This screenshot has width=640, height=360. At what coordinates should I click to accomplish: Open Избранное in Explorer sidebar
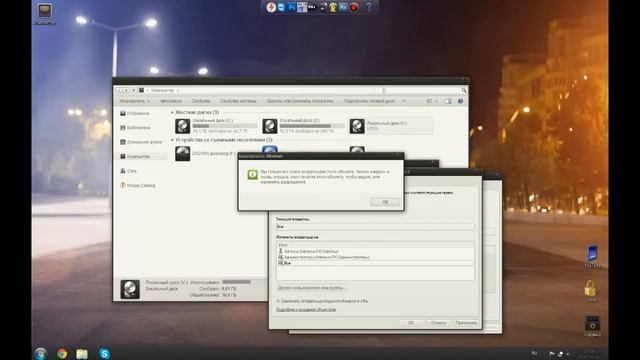coord(135,113)
